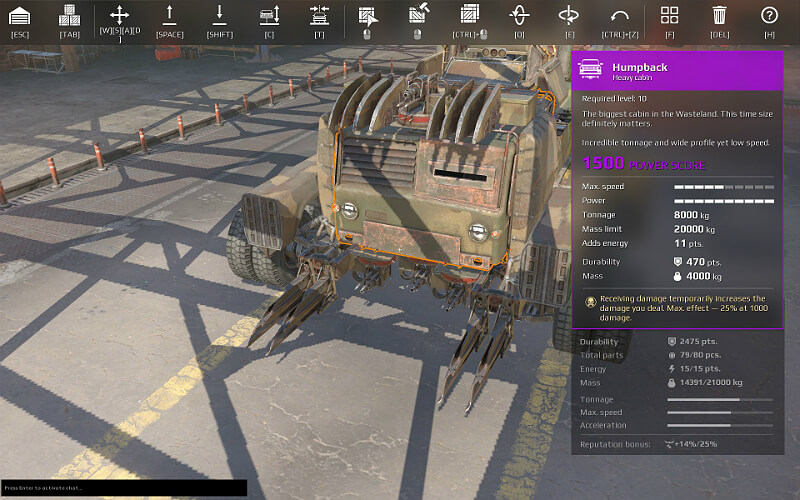Click the chat input field at bottom

point(122,488)
